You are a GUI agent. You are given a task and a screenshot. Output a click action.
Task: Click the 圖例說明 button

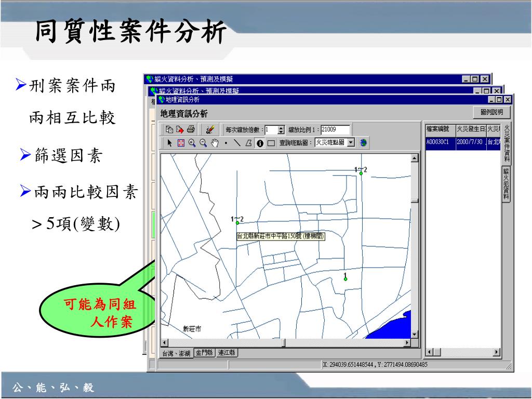(491, 112)
